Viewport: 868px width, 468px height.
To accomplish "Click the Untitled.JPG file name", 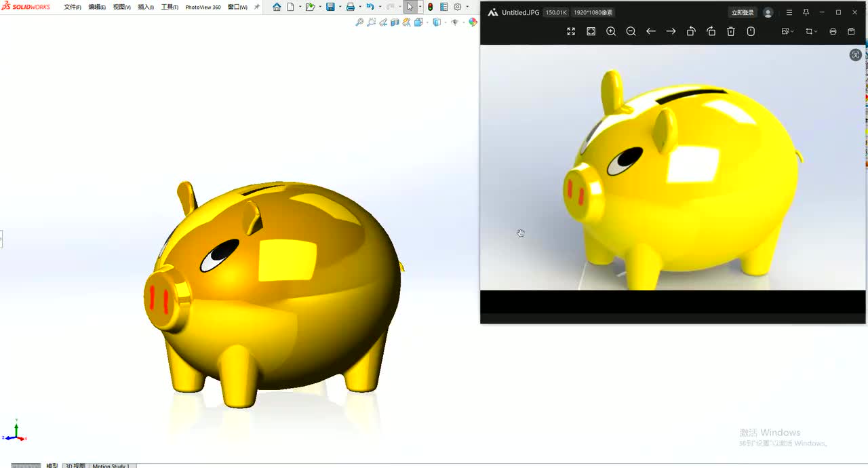I will pyautogui.click(x=521, y=12).
